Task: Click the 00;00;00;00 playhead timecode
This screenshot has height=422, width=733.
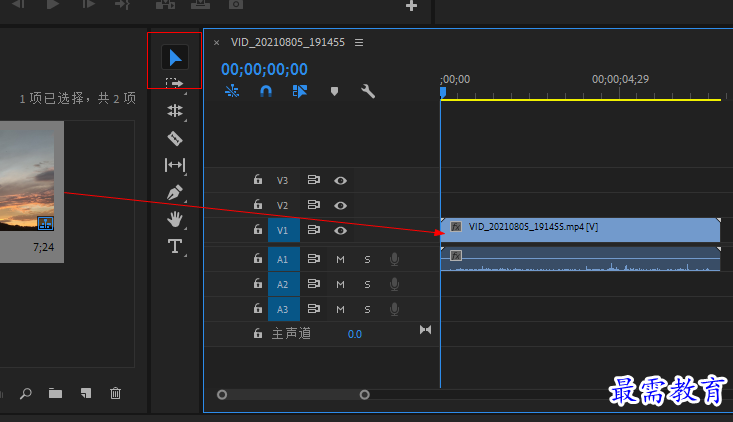Action: [264, 69]
